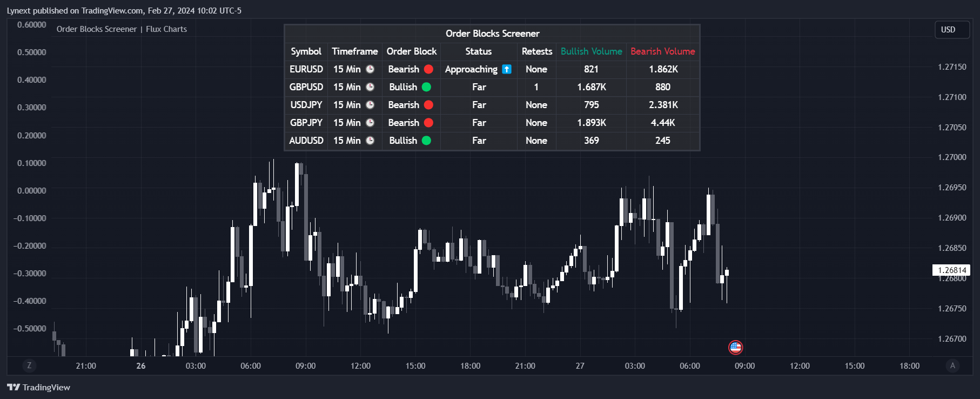The image size is (980, 399).
Task: Click bullish volume 1.893K for GBPJPY
Action: coord(592,123)
